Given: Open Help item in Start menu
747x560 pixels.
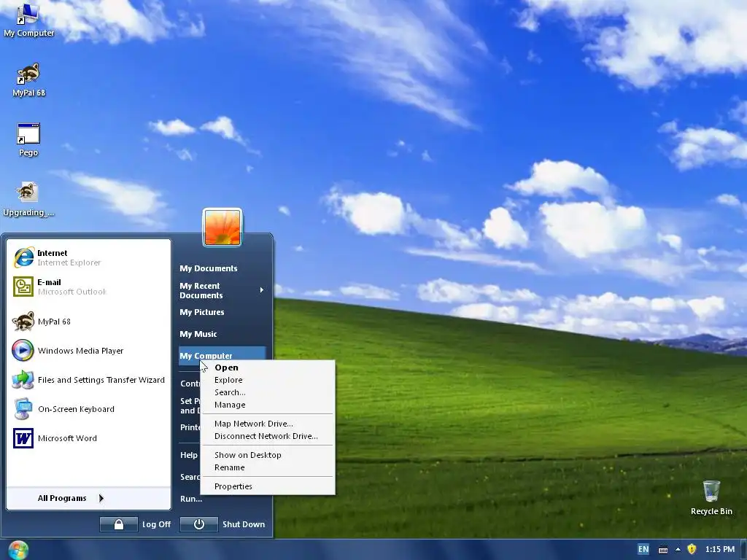Looking at the screenshot, I should click(x=189, y=455).
